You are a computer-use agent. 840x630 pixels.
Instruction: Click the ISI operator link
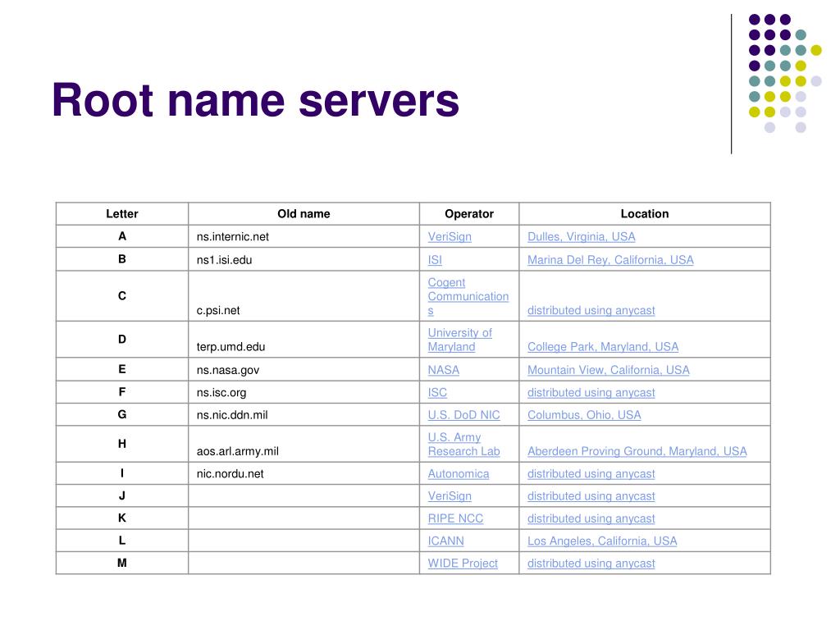435,260
